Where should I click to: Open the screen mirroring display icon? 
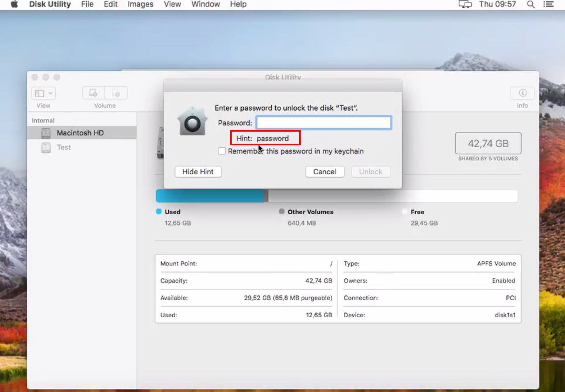coord(465,4)
